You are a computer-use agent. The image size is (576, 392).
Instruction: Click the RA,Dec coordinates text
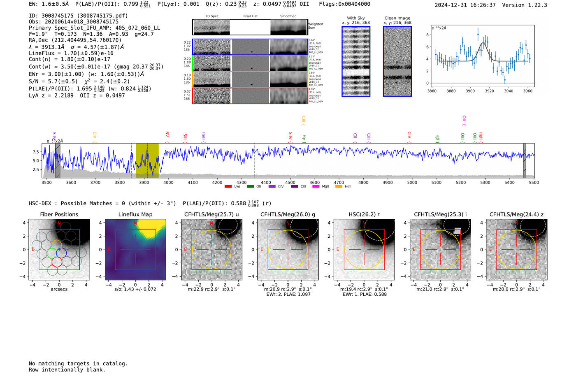click(75, 40)
